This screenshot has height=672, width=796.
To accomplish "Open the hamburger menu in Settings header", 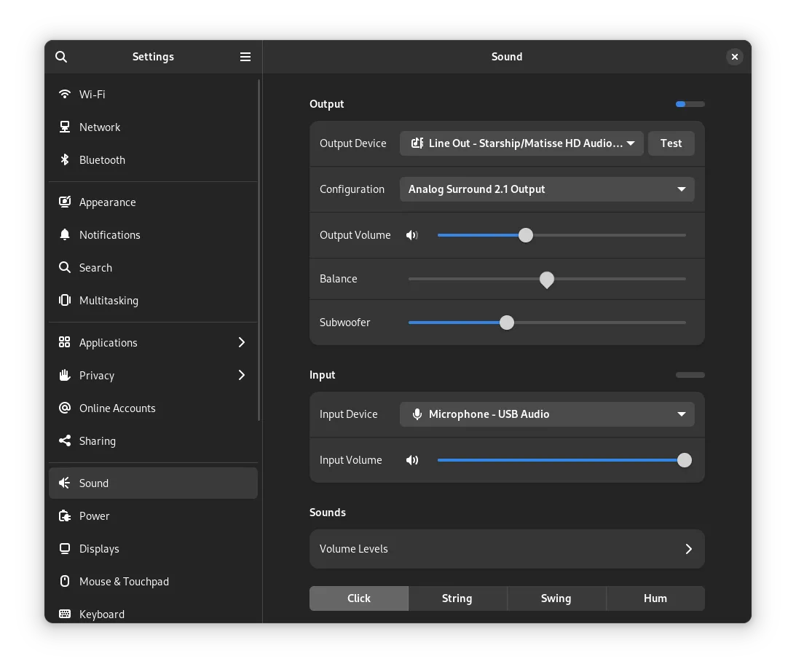I will [x=245, y=57].
